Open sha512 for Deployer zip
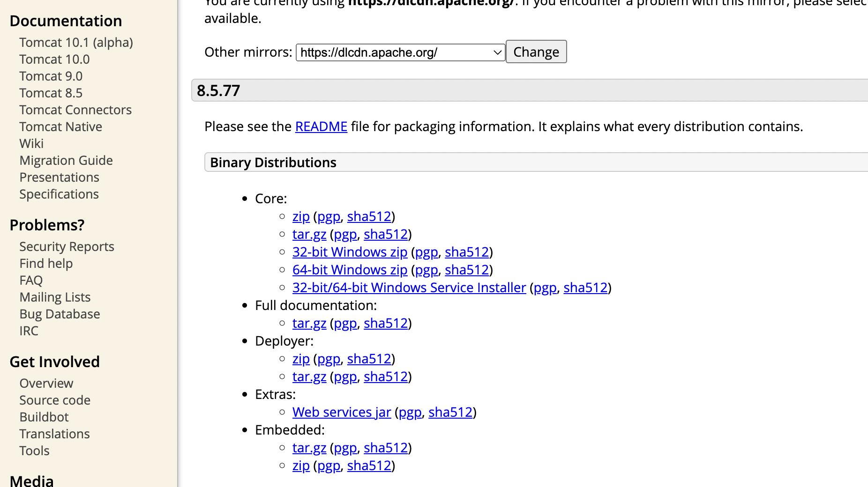868x487 pixels. tap(369, 359)
